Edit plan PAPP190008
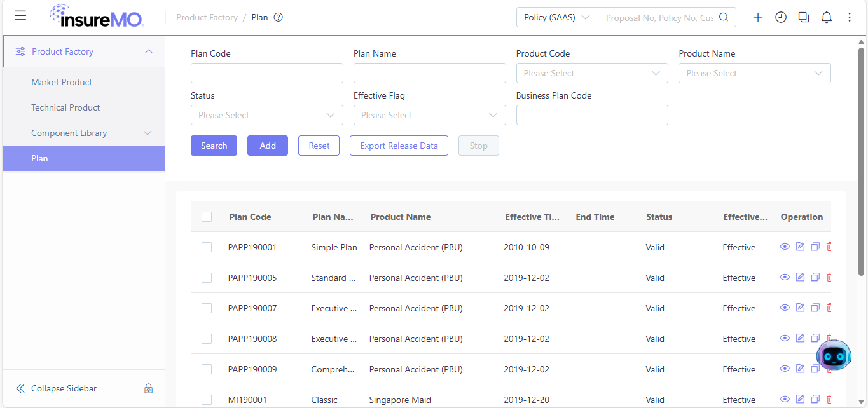The width and height of the screenshot is (868, 408). [800, 338]
